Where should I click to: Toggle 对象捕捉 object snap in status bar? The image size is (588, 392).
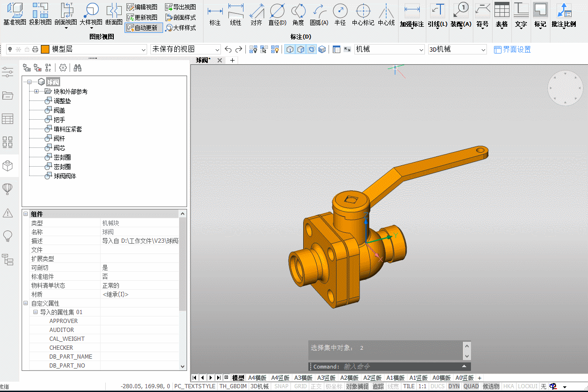point(357,386)
